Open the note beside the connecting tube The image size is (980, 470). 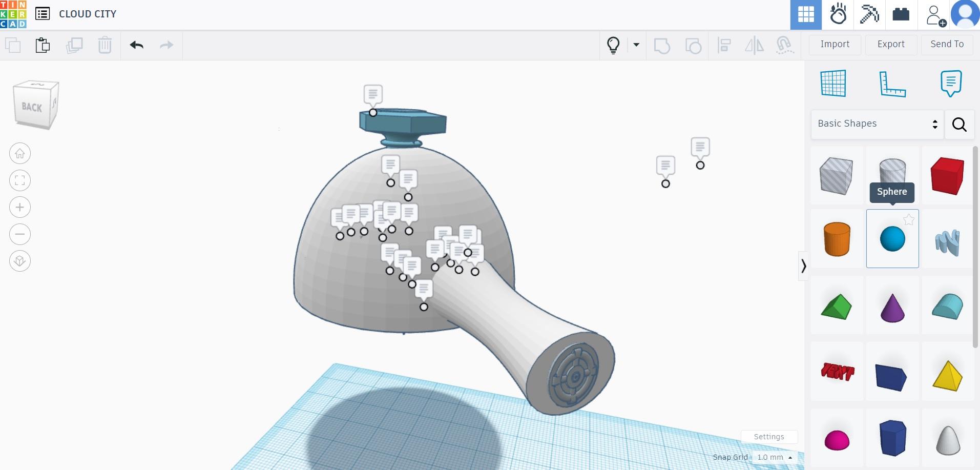(424, 290)
